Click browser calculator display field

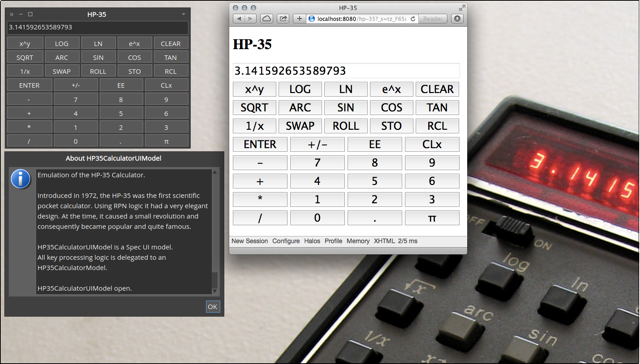pyautogui.click(x=346, y=71)
